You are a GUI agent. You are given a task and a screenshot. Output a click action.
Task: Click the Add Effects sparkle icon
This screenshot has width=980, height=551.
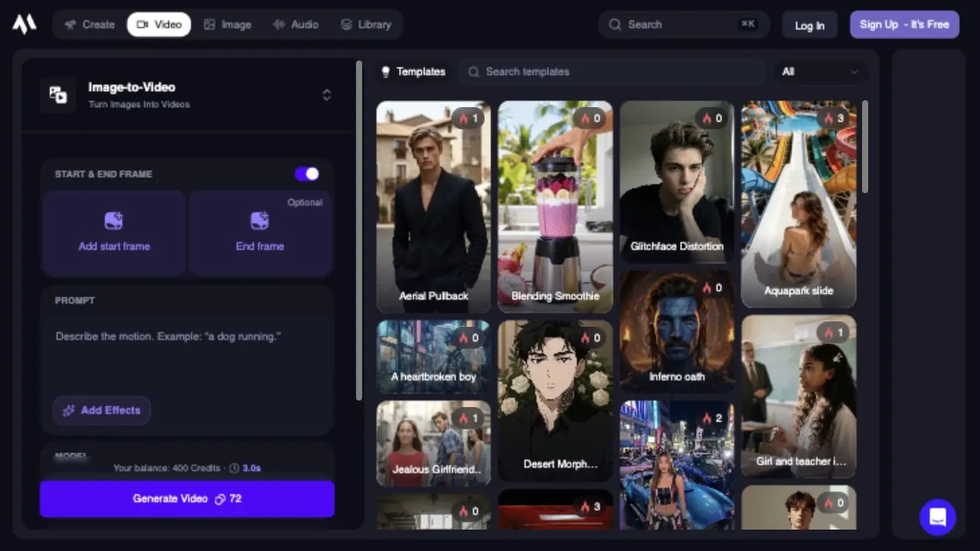pyautogui.click(x=69, y=410)
